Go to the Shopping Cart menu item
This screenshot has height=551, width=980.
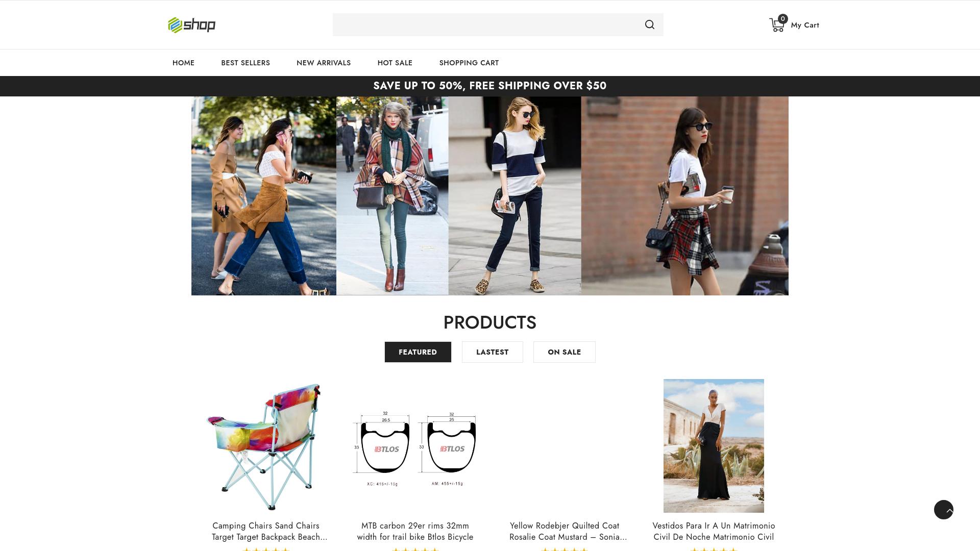pos(469,63)
